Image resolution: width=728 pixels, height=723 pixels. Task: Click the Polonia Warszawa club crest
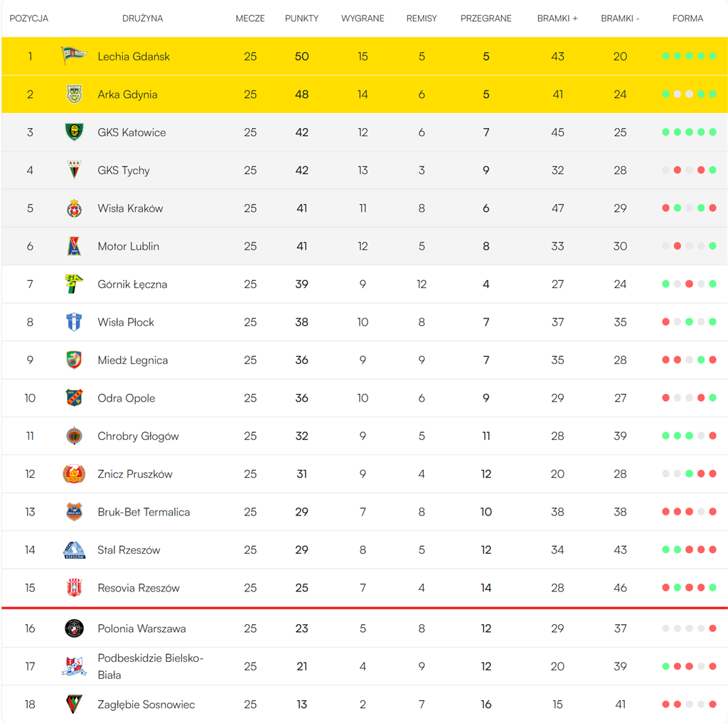pyautogui.click(x=74, y=628)
